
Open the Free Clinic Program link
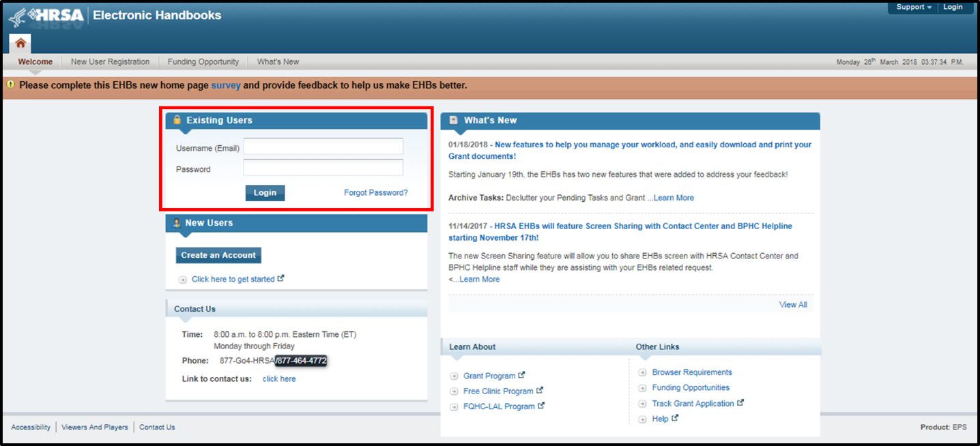click(x=498, y=391)
